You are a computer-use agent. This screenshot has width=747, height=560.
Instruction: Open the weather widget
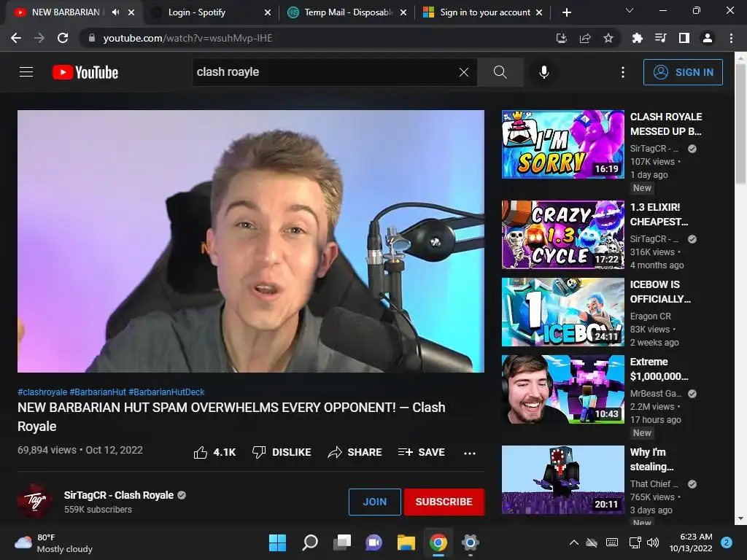pos(53,542)
